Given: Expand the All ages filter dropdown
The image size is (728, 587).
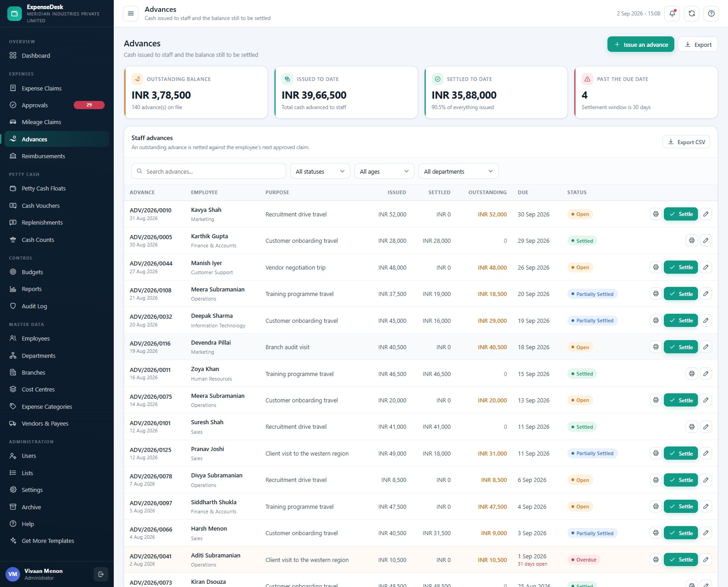Looking at the screenshot, I should point(384,171).
